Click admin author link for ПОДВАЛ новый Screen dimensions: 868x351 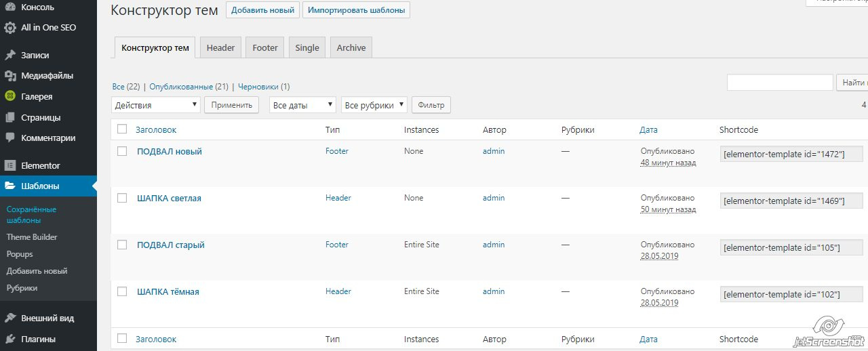point(494,151)
